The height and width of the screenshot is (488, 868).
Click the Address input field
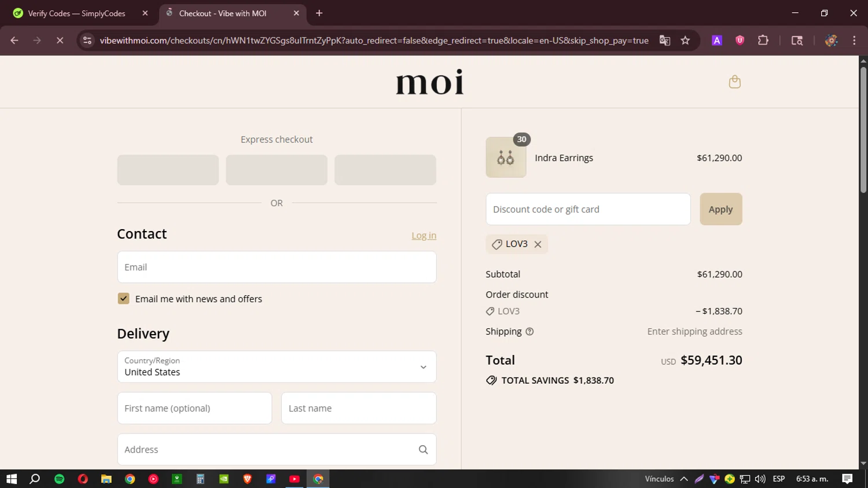[x=277, y=449]
